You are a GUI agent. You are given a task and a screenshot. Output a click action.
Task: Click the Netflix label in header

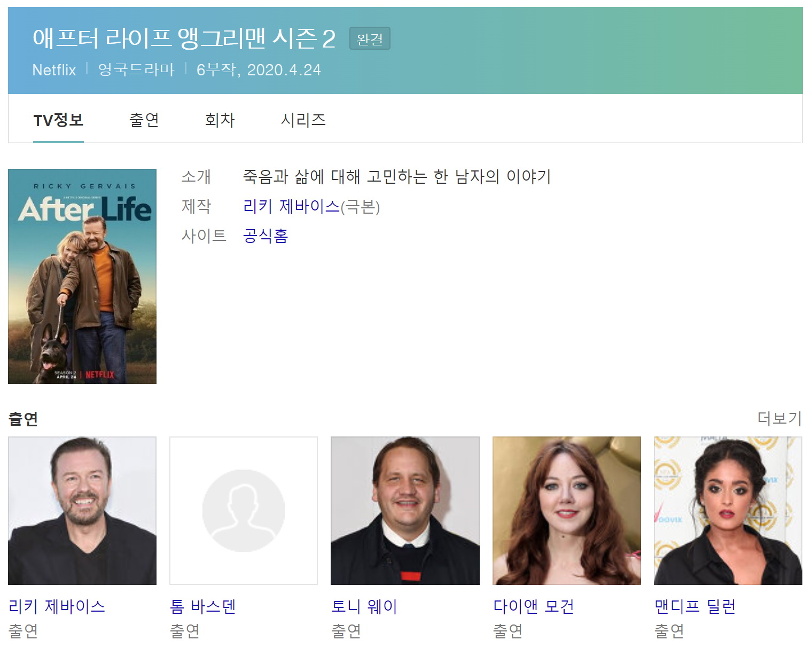(54, 70)
